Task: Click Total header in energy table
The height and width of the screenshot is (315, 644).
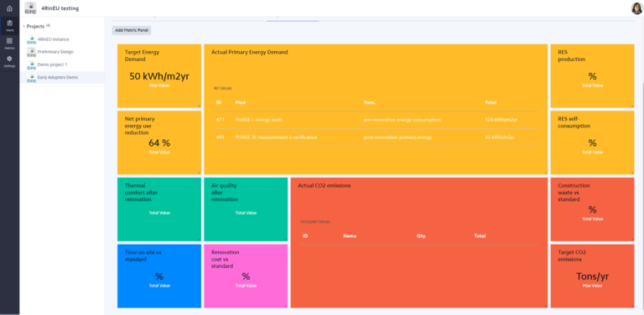Action: point(491,102)
